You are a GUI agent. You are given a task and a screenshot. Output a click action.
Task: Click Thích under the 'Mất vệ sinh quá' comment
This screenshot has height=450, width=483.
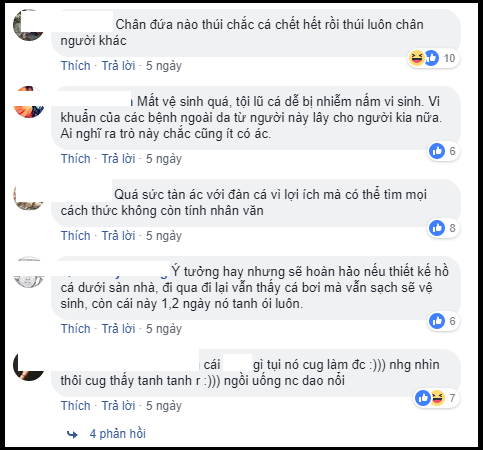(x=76, y=159)
